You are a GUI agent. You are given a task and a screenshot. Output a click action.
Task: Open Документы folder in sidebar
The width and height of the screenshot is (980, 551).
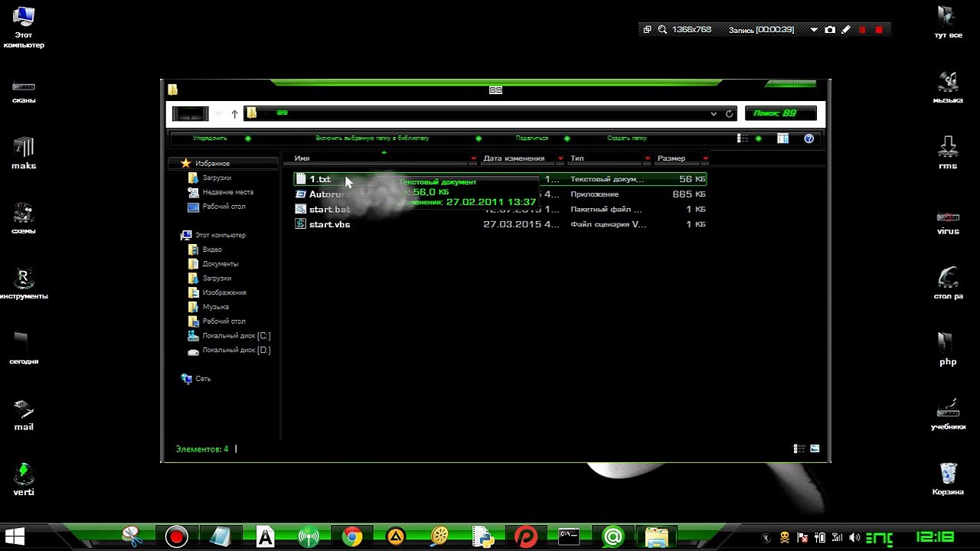(220, 264)
